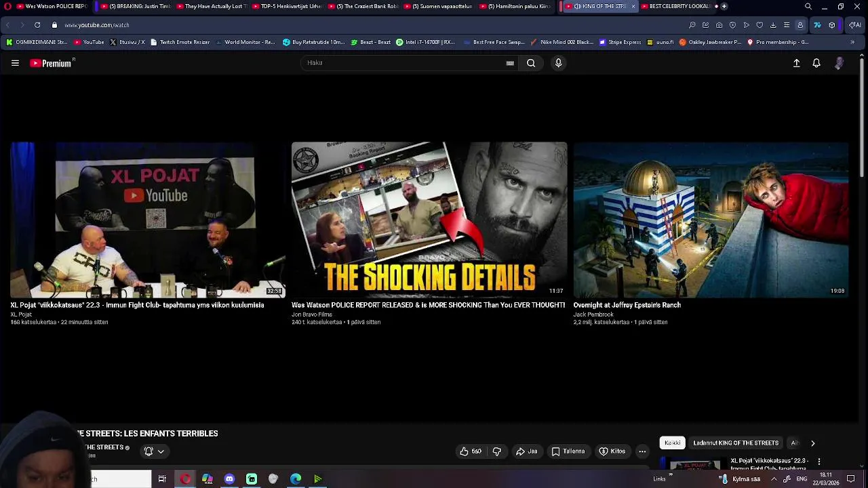Close the KING OF THE STR browser tab

(x=633, y=6)
